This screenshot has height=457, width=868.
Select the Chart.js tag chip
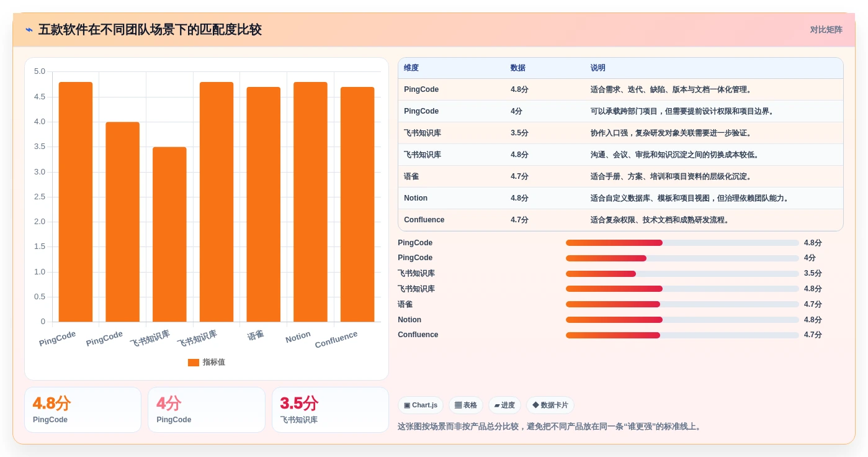click(x=421, y=405)
